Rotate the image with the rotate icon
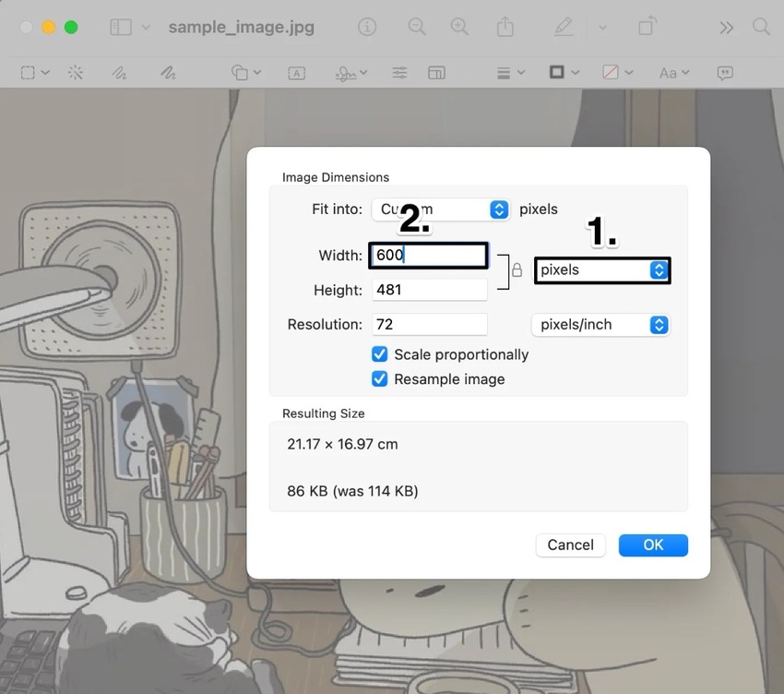This screenshot has height=694, width=784. click(x=647, y=26)
